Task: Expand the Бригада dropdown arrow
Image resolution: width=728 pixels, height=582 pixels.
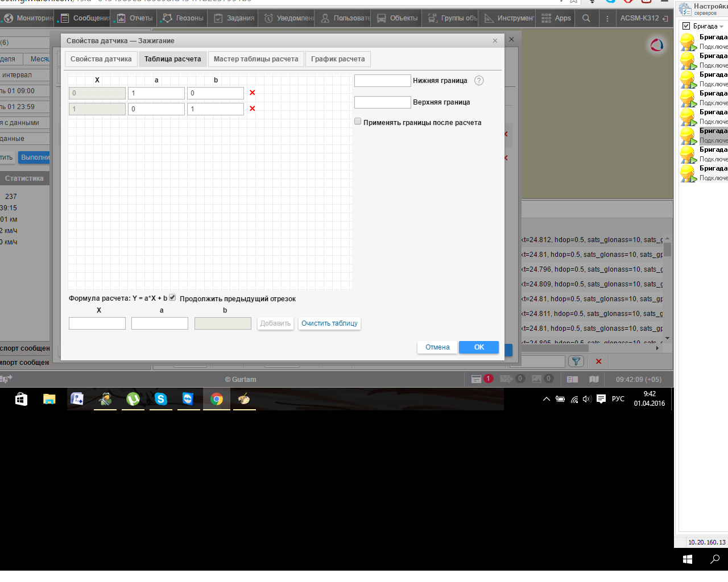Action: coord(722,27)
